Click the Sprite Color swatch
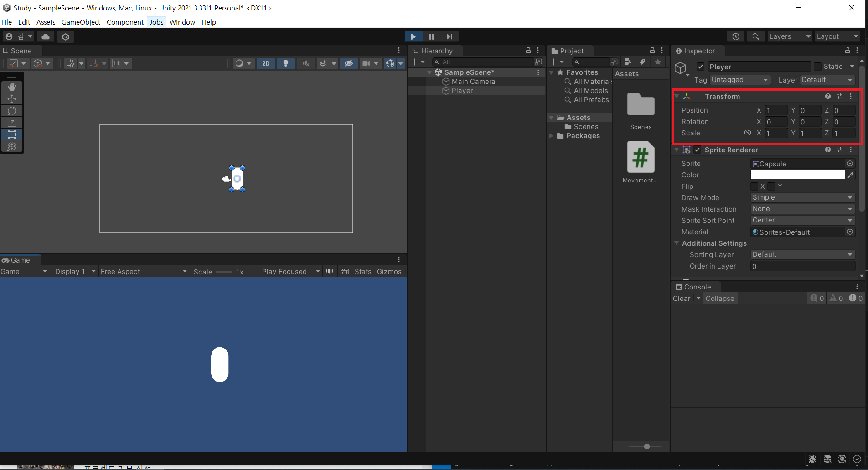Screen dimensions: 868x470 [797, 175]
